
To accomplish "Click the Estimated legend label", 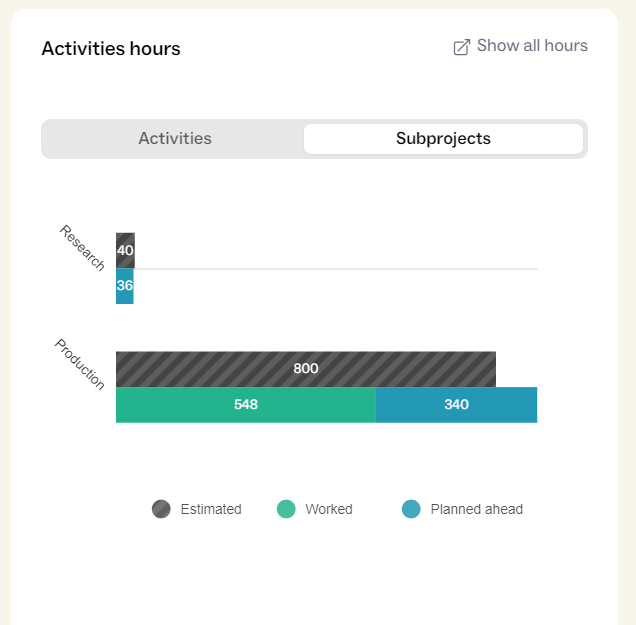I will (x=211, y=509).
